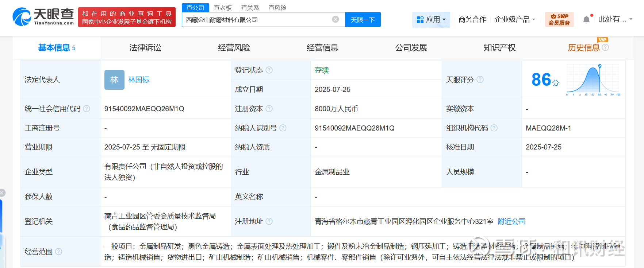Open the 法律诉讼 tab

tap(145, 48)
